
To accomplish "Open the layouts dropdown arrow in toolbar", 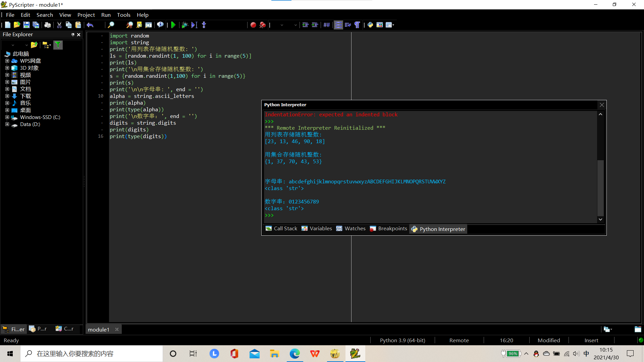I will [x=393, y=25].
